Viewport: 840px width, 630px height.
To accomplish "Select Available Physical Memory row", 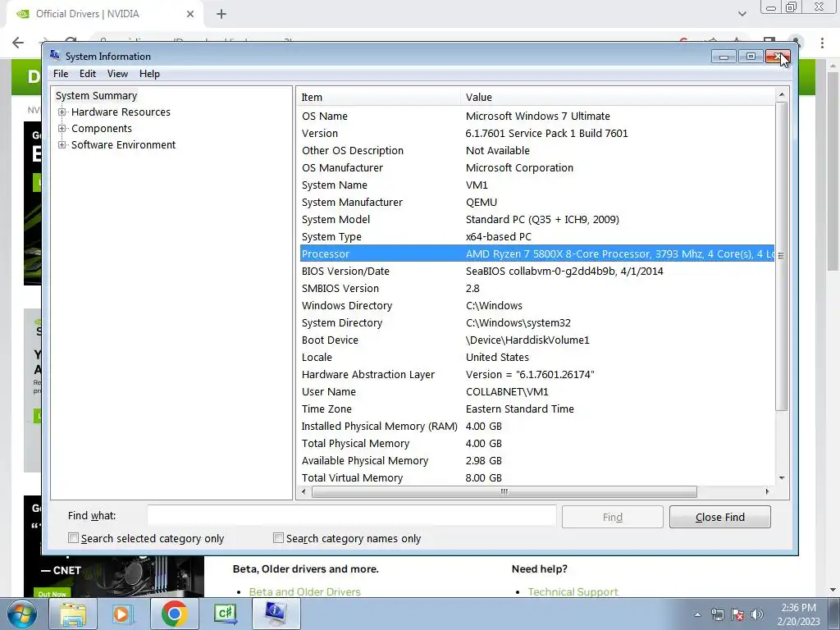I will (x=536, y=461).
